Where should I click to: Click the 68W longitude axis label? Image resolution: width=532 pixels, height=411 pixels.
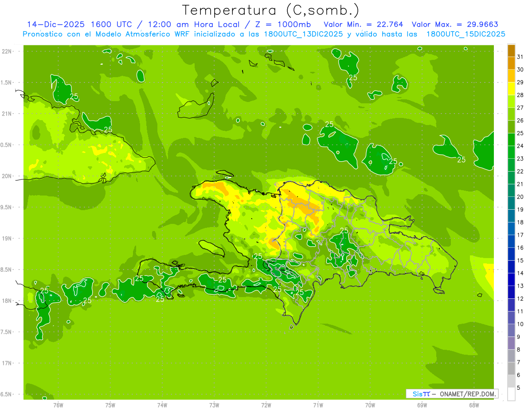(473, 405)
